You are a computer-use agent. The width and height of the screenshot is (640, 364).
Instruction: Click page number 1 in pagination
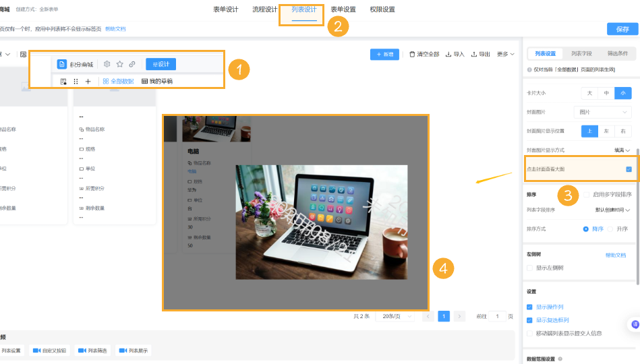444,316
